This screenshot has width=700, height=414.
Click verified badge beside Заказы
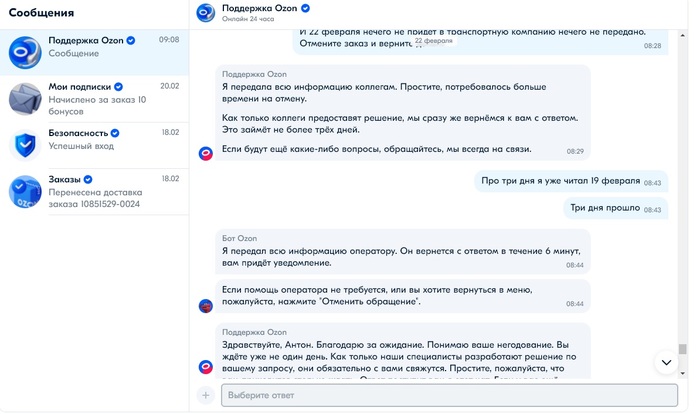pos(88,180)
